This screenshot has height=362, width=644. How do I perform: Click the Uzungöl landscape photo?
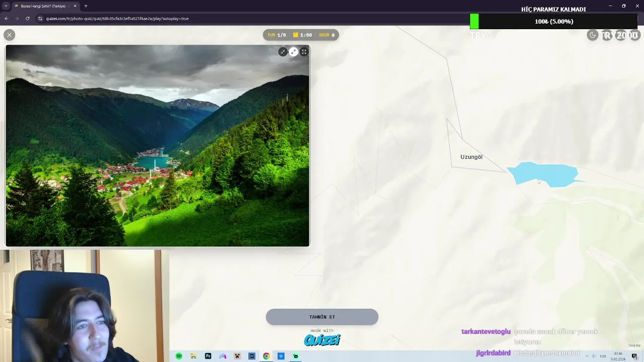(157, 146)
